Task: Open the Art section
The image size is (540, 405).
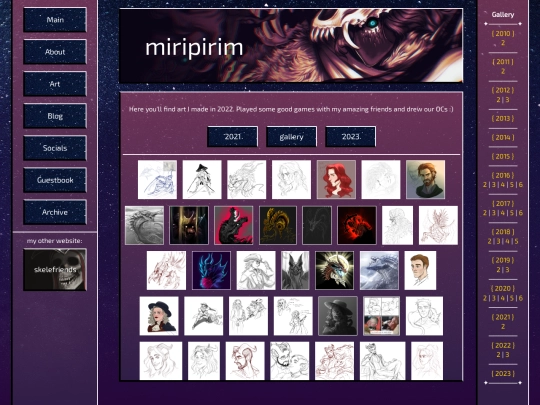Action: (55, 84)
